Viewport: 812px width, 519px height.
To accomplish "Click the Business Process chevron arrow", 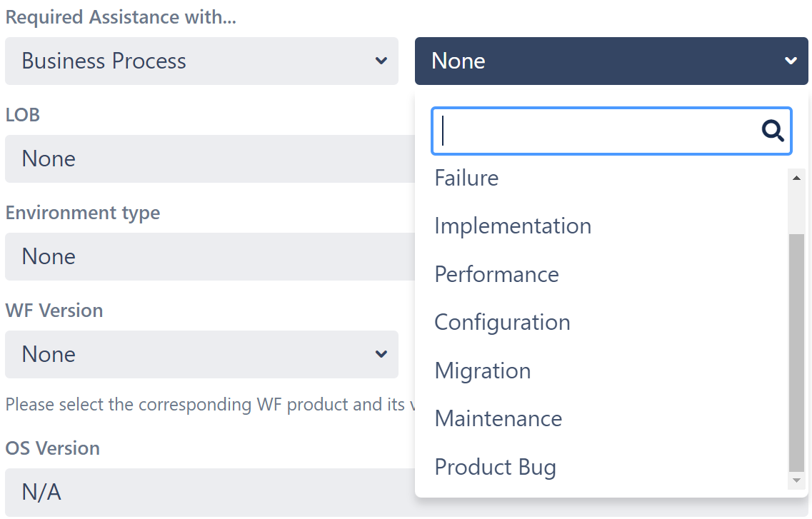I will 381,61.
